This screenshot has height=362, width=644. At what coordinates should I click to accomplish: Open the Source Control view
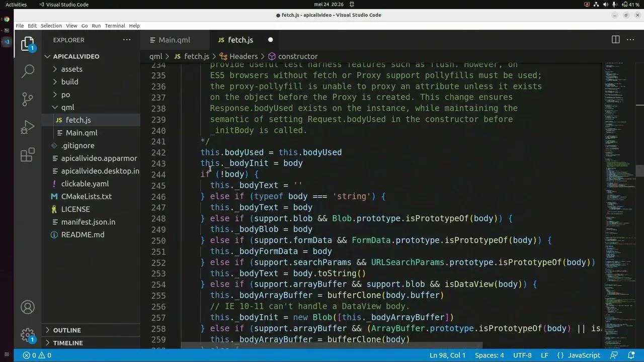(28, 99)
